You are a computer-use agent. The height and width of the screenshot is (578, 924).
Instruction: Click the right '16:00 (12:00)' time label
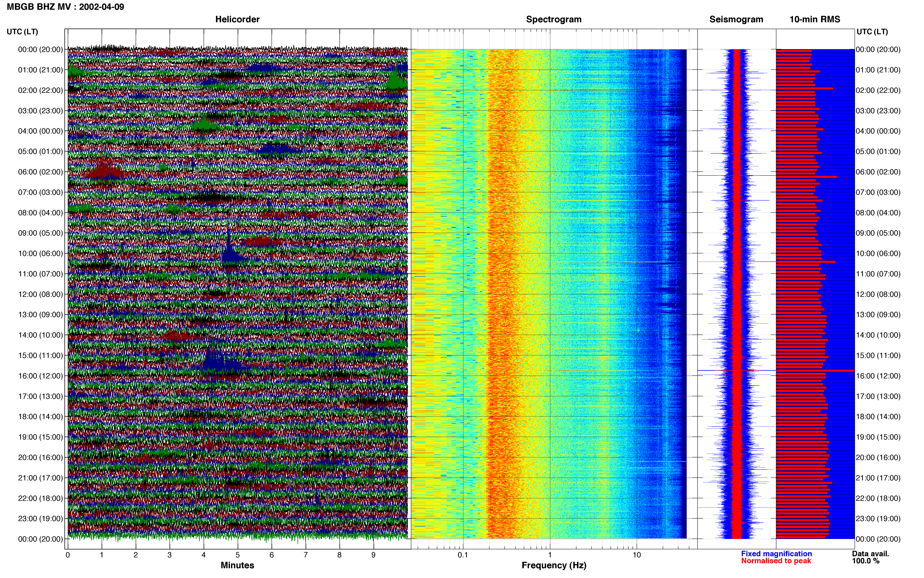coord(878,376)
